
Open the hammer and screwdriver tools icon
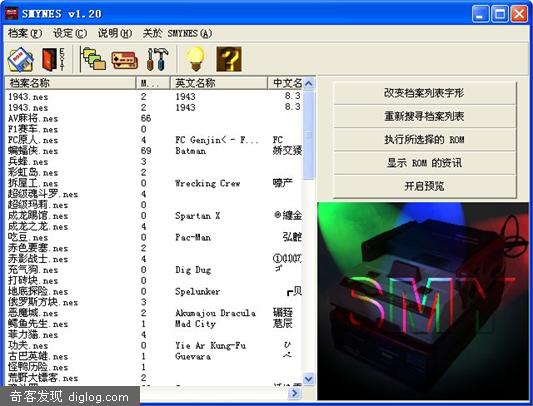coord(157,60)
